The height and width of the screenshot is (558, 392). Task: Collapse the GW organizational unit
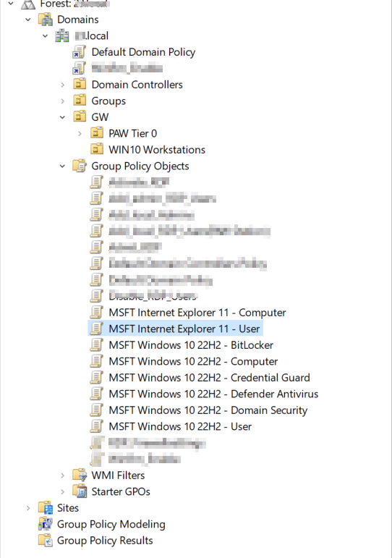[63, 117]
